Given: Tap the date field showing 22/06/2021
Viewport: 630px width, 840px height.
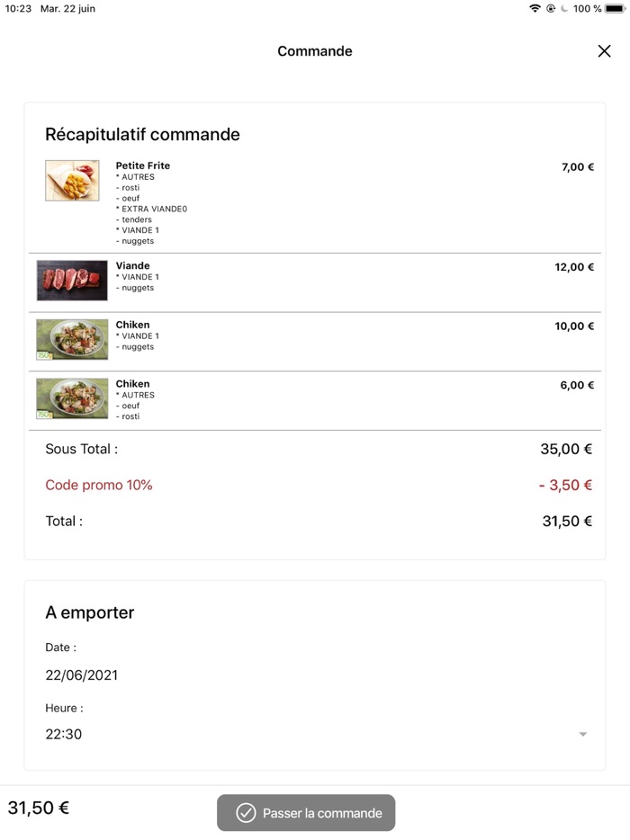Looking at the screenshot, I should pos(82,675).
